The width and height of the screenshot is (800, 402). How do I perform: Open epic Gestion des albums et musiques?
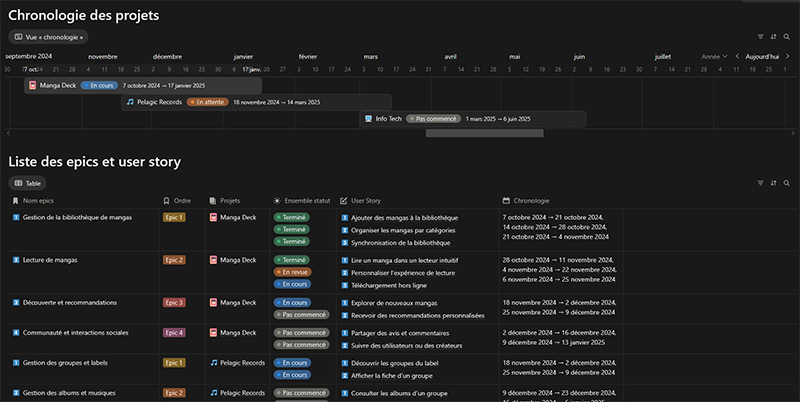[69, 393]
